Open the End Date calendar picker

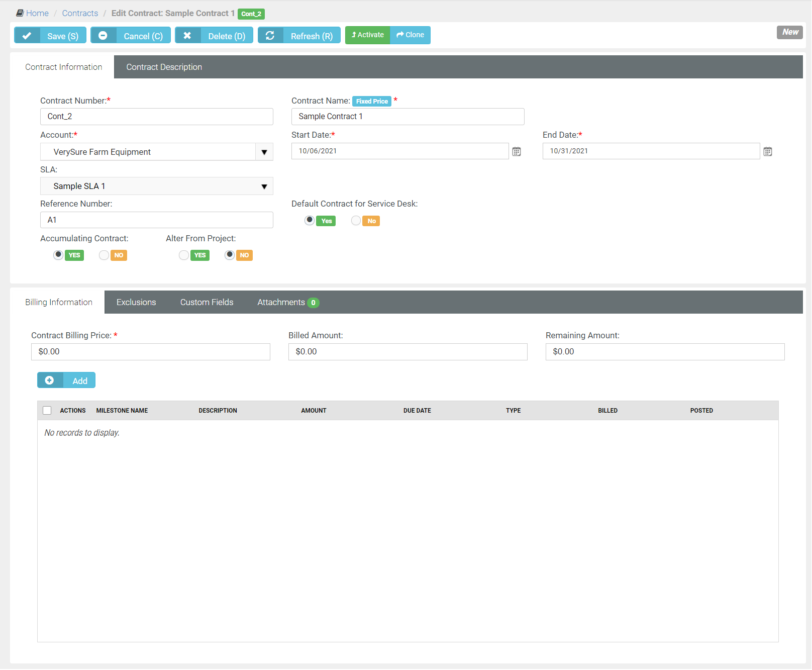pyautogui.click(x=767, y=152)
